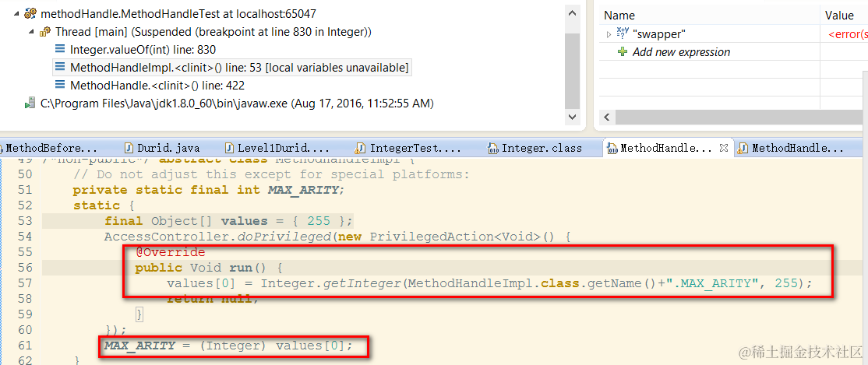Click the file icon on IntegerTest tab
Screen dimensions: 868x365
(x=360, y=148)
